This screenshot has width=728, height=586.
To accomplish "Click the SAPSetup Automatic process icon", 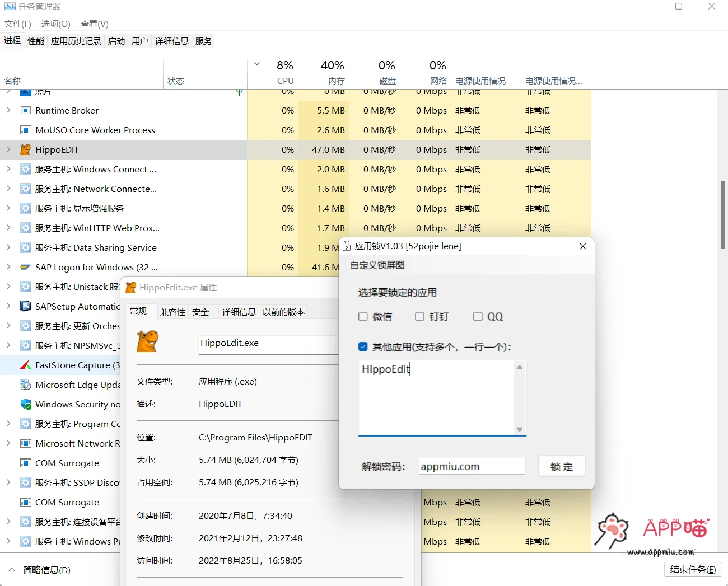I will (25, 306).
